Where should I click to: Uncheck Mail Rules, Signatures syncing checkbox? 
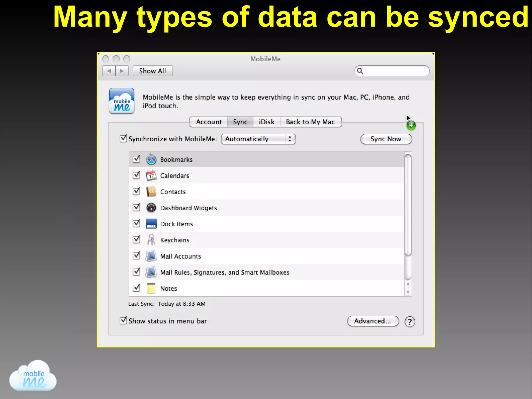coord(136,272)
